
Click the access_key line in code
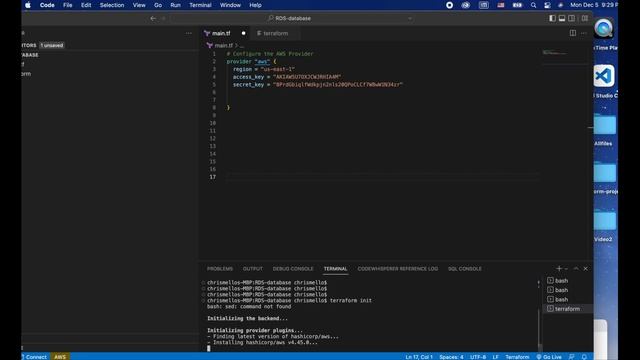tap(287, 77)
